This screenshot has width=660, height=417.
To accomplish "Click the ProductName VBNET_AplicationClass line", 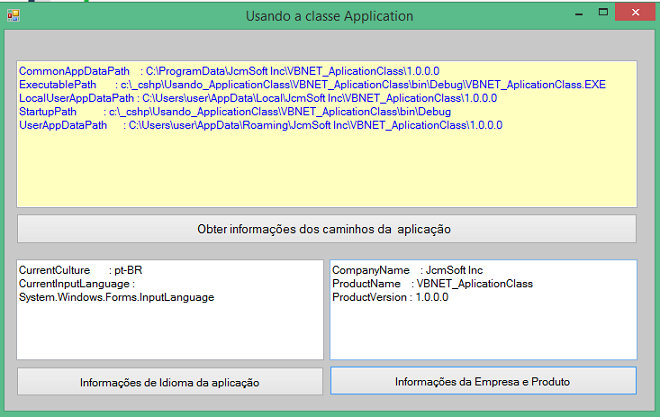I will (x=432, y=284).
